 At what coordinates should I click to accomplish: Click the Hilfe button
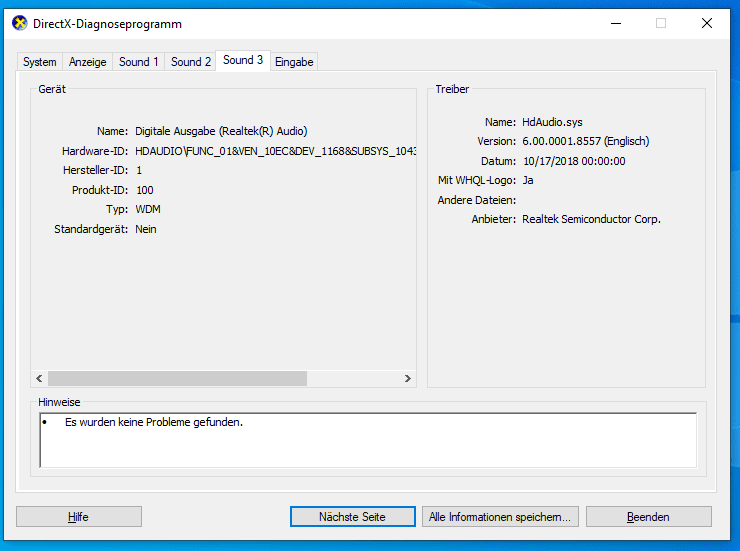pyautogui.click(x=79, y=517)
